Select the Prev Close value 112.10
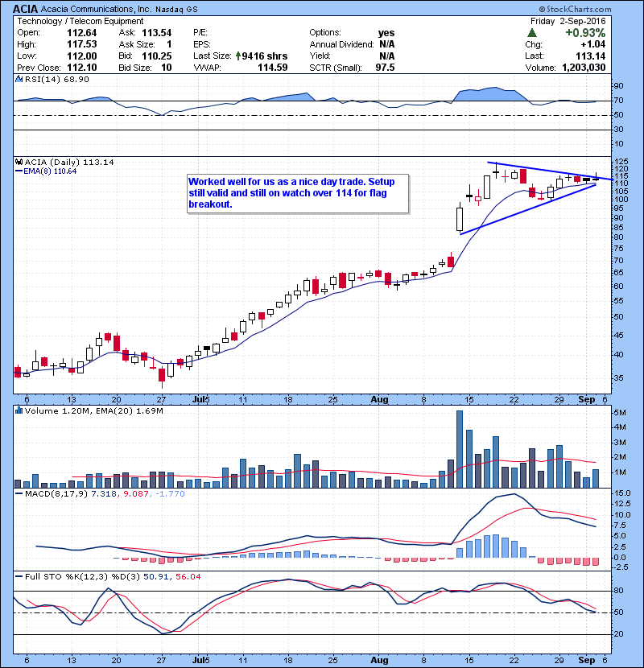 [x=82, y=68]
